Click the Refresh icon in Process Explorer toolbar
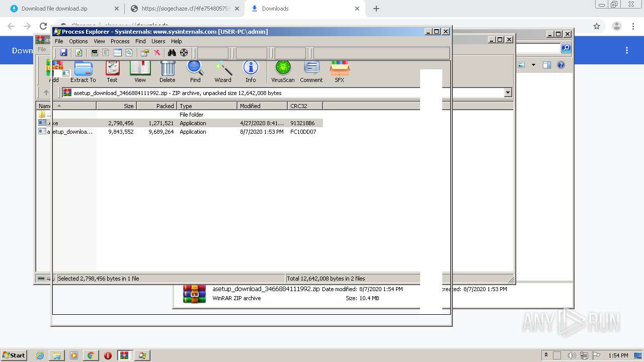Screen dimensions: 644x362 pyautogui.click(x=79, y=52)
